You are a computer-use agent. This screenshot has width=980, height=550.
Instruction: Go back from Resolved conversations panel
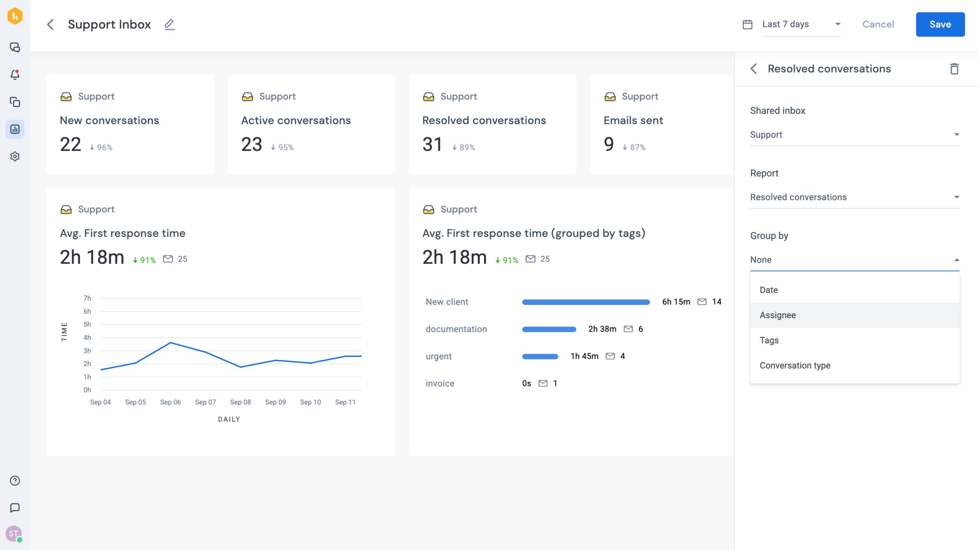(x=754, y=69)
